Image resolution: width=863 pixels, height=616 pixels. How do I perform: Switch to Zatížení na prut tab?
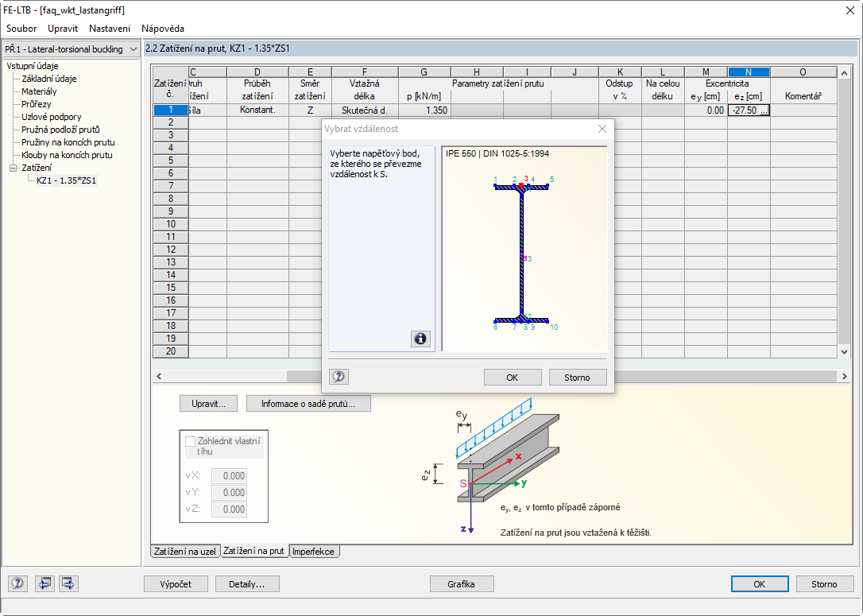(x=253, y=551)
